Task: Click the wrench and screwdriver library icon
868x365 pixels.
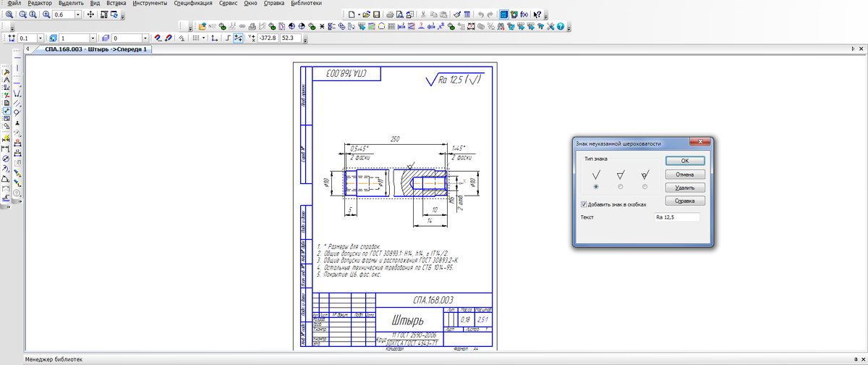Action: (550, 26)
